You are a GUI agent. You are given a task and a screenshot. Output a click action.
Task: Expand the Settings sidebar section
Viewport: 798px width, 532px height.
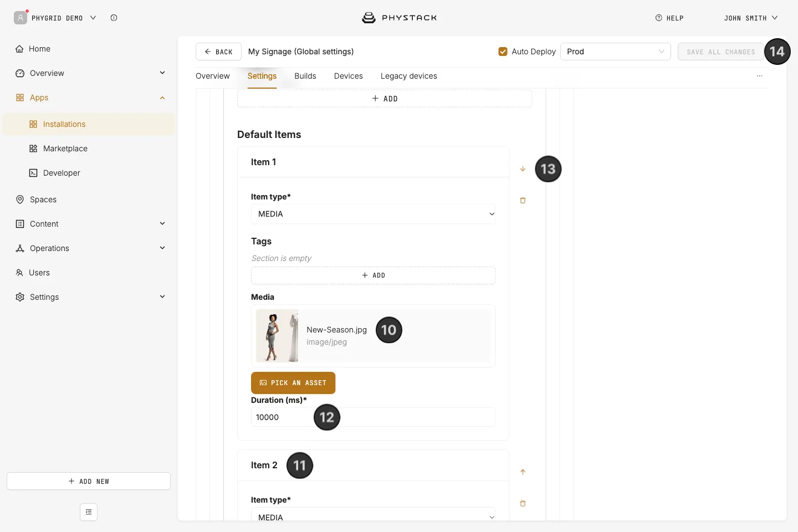point(162,296)
